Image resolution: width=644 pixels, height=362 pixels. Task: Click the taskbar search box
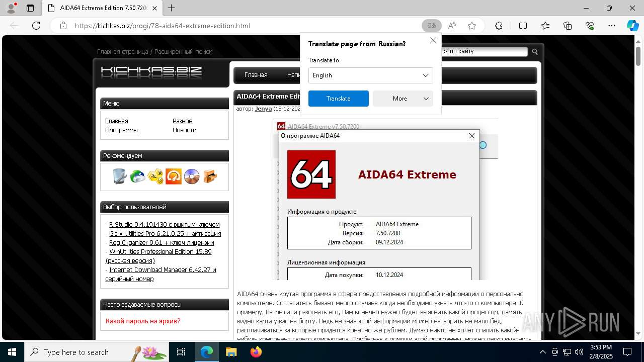[x=97, y=352]
